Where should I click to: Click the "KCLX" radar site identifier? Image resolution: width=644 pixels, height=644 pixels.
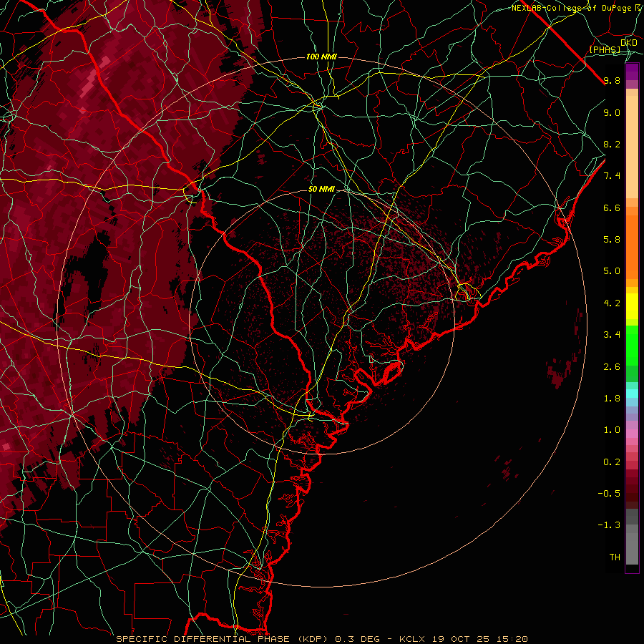[412, 639]
